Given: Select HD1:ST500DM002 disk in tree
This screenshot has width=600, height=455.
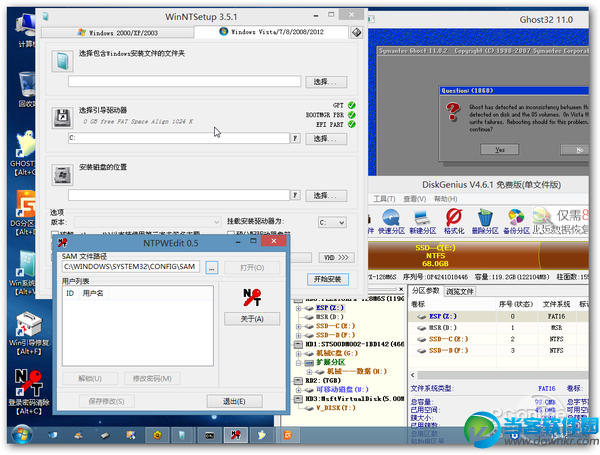Looking at the screenshot, I should pos(354,344).
